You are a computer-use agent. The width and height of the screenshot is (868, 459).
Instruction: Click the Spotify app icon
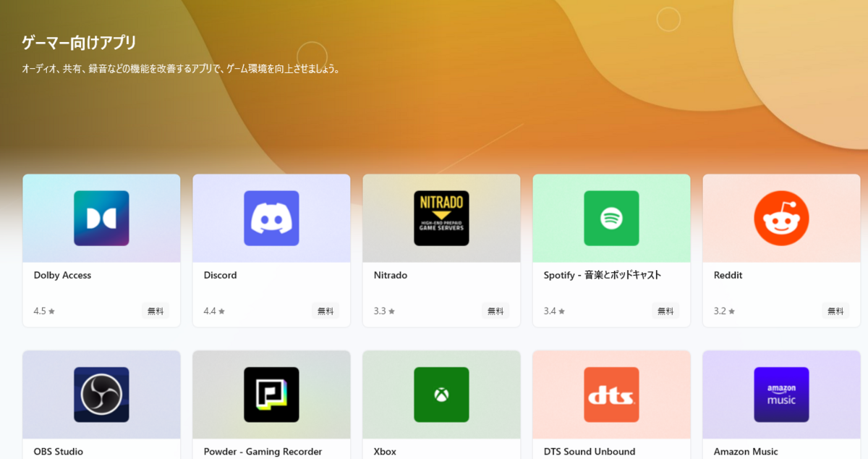[x=611, y=218]
